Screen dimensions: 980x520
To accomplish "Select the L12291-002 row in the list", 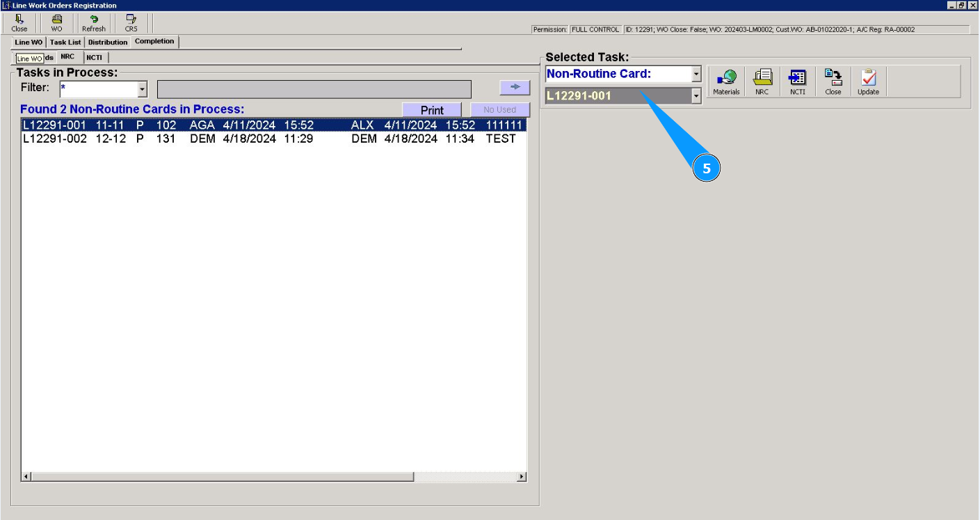I will [273, 139].
